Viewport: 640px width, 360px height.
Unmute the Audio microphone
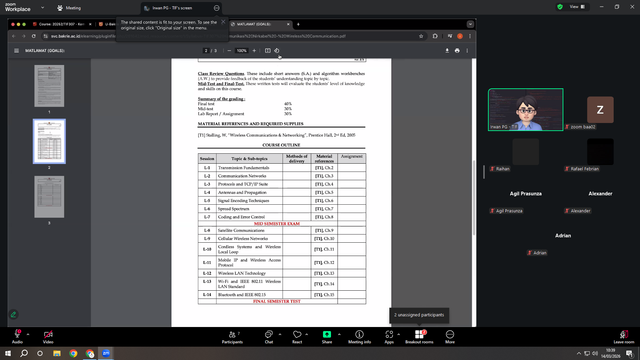click(x=17, y=337)
